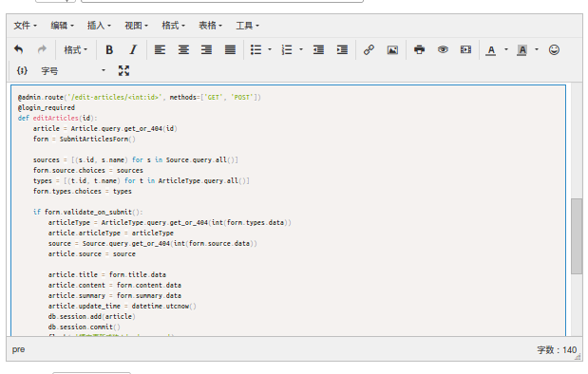The height and width of the screenshot is (374, 588).
Task: Expand background color palette arrow
Action: pos(537,49)
